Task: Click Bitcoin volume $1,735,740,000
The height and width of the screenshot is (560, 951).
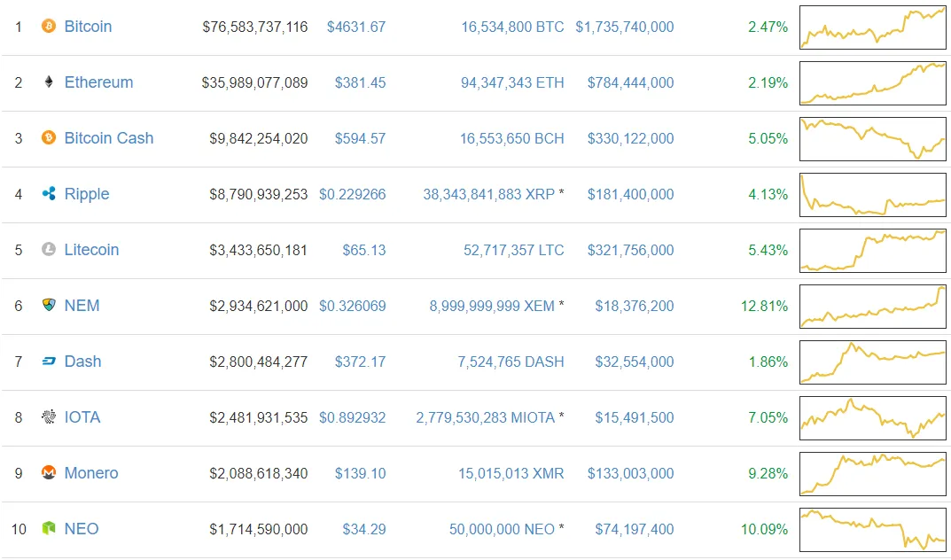Action: 625,27
